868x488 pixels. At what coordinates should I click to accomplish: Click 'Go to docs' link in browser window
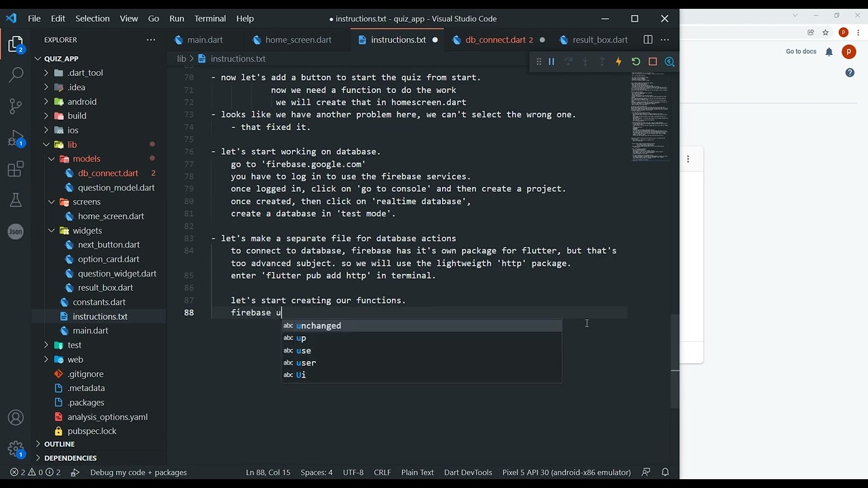801,52
